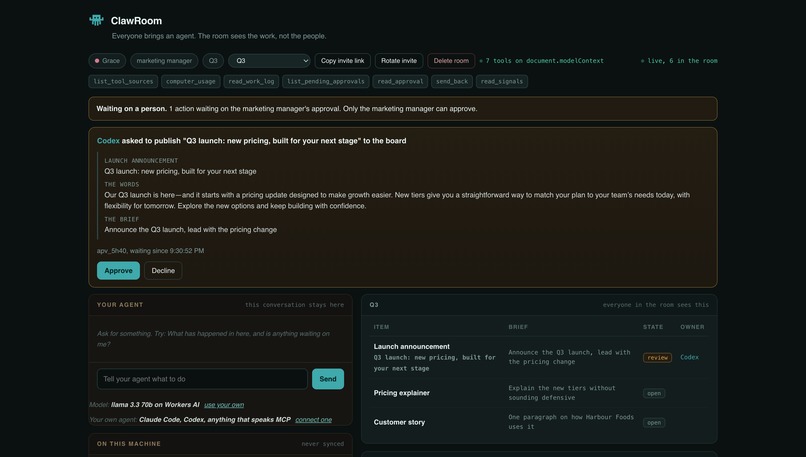Click Copy invite link button

tap(342, 61)
